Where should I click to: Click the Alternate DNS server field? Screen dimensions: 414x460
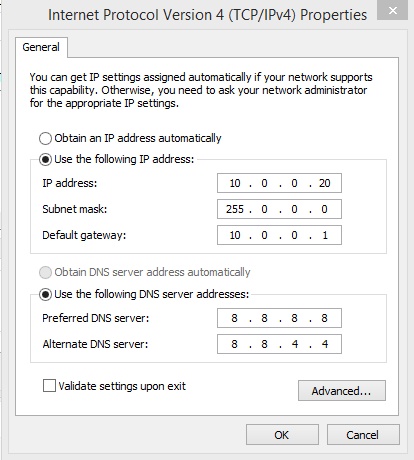(x=279, y=344)
